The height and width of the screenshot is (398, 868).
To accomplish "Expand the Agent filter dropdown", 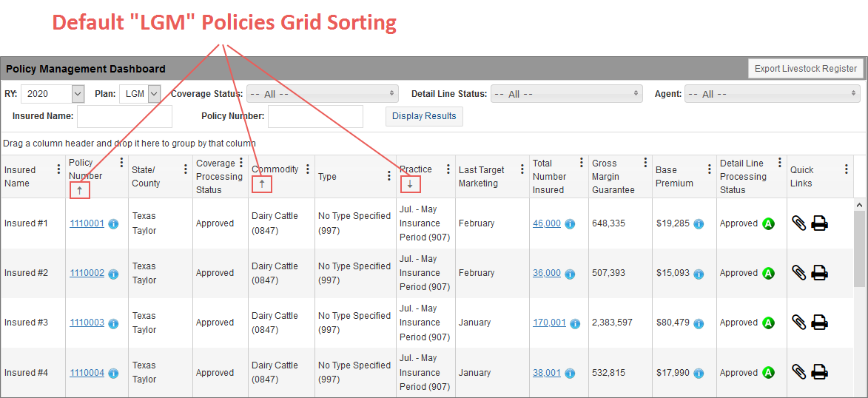I will (x=772, y=94).
